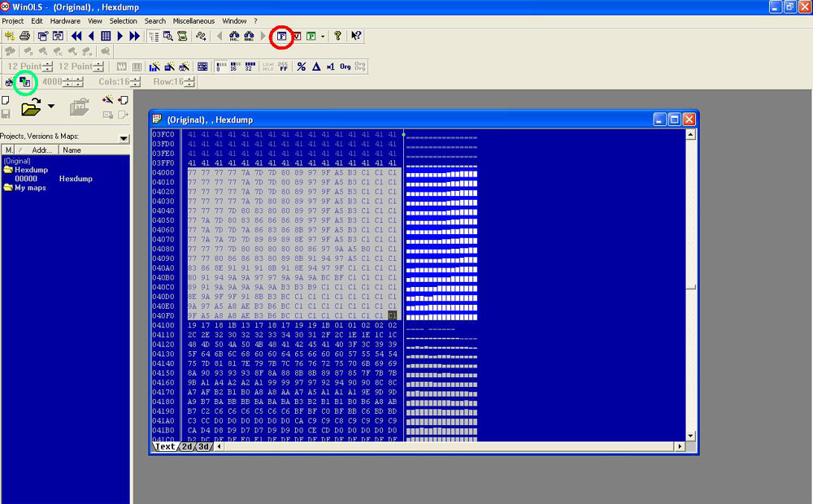Sort by the Addr... column header

point(37,150)
